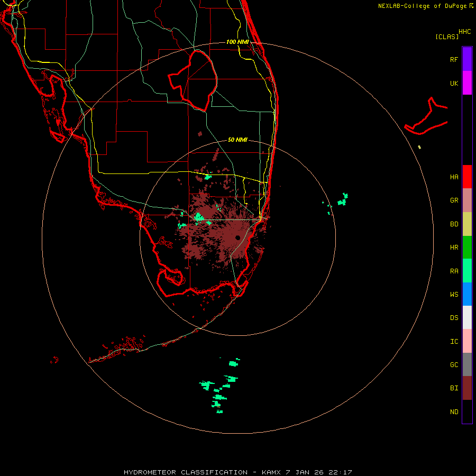476x476 pixels.
Task: Click the "HR" legend label
Action: [454, 248]
